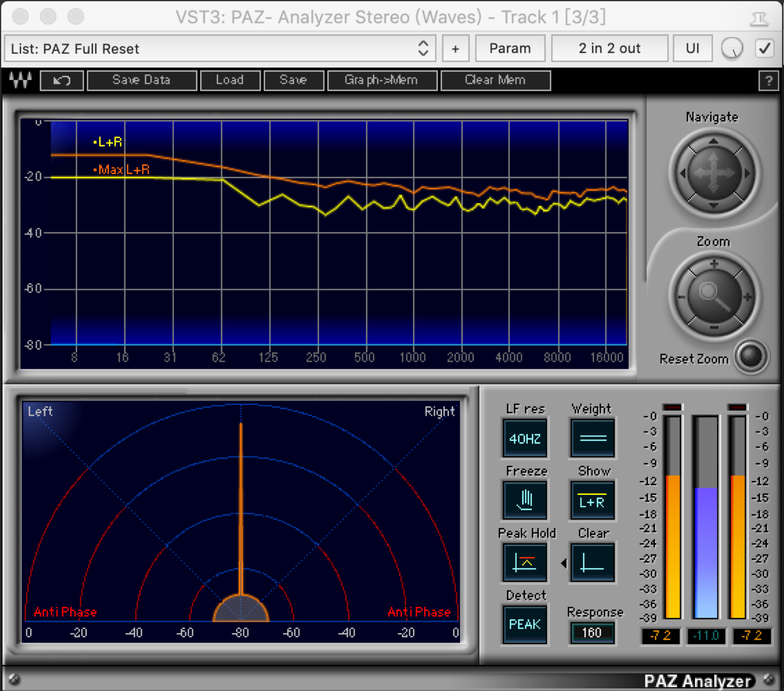The width and height of the screenshot is (784, 691).
Task: Switch to the generic UI view
Action: point(693,49)
